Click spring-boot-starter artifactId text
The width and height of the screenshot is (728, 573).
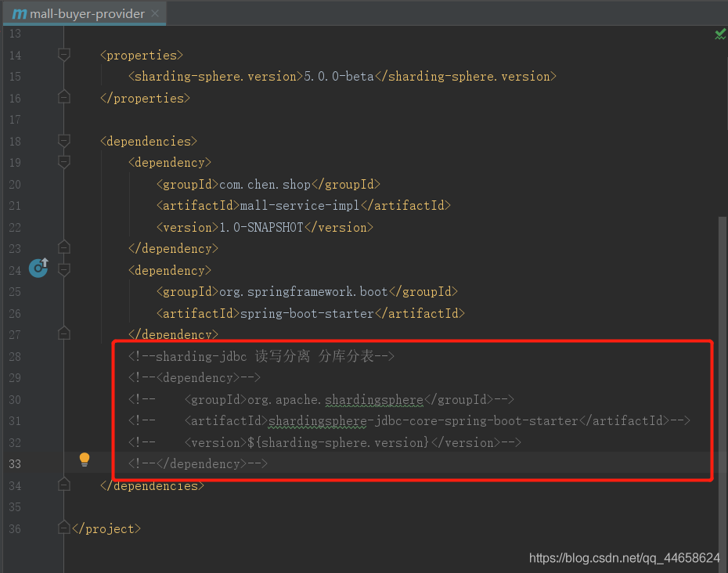tap(307, 313)
